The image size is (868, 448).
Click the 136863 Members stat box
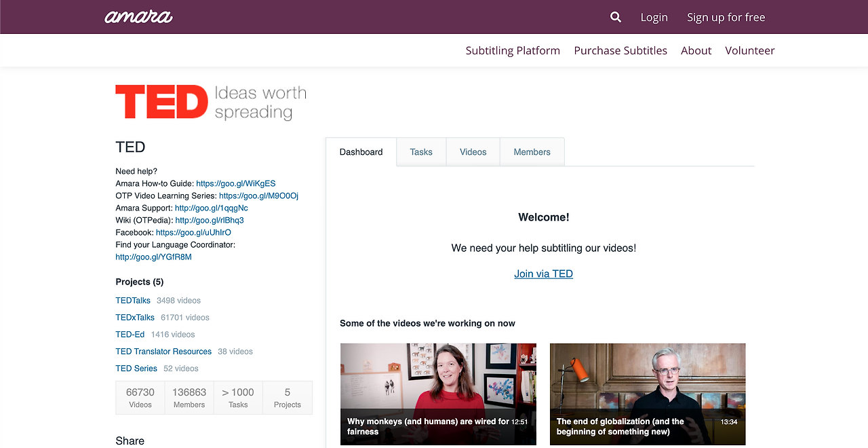click(x=189, y=398)
